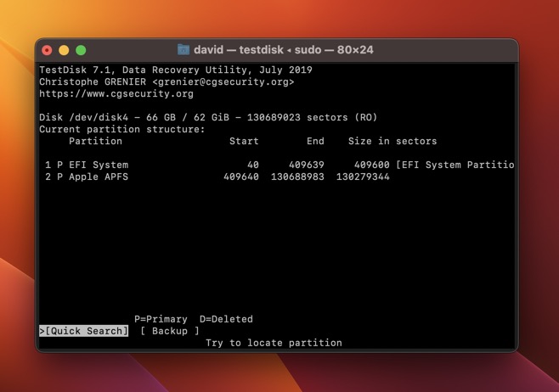Click the 'Try to locate partition' hint

coord(274,343)
